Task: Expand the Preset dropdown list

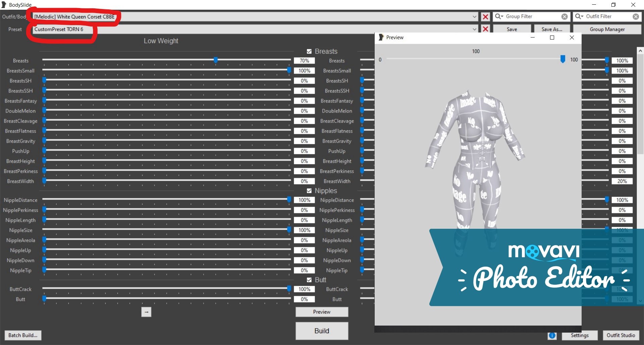Action: coord(474,29)
